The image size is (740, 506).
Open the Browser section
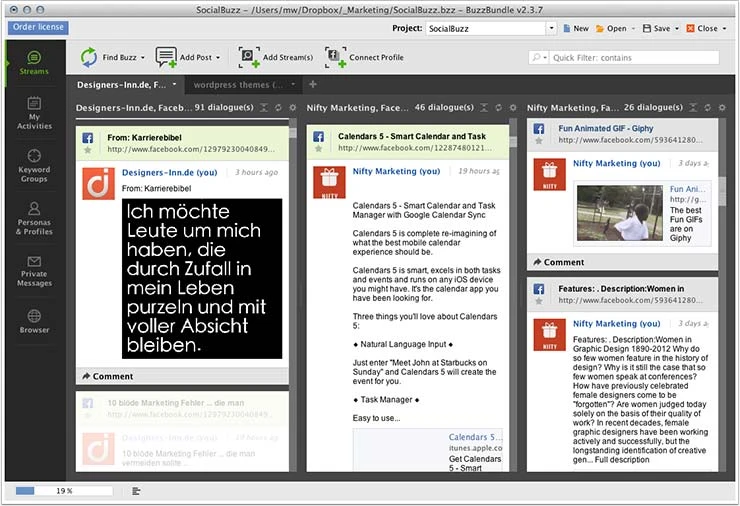34,321
